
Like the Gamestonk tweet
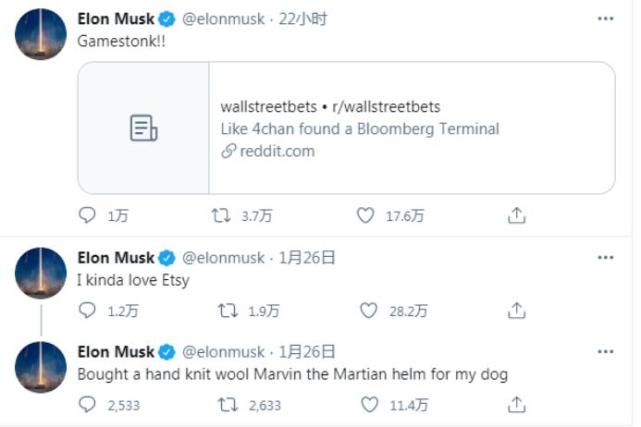click(366, 215)
